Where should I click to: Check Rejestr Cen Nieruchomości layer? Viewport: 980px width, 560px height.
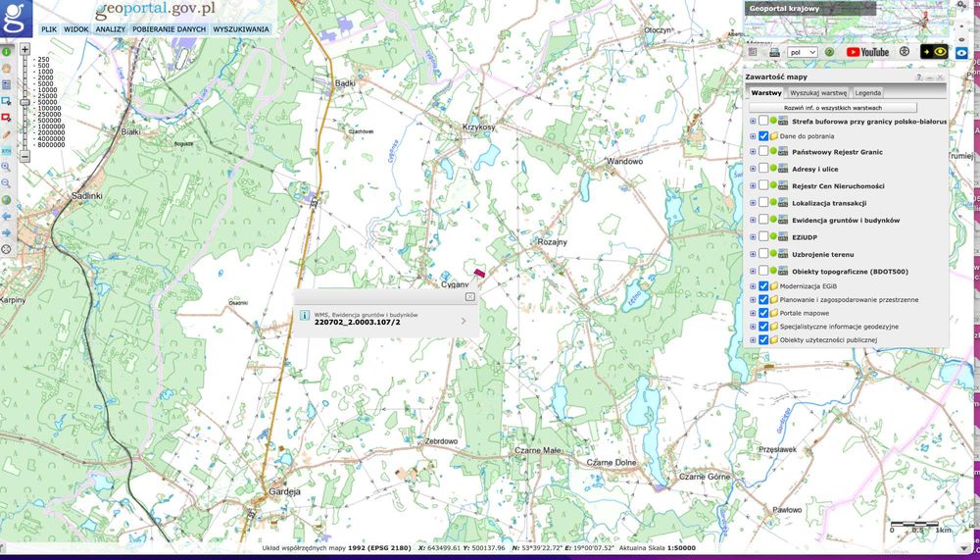763,185
